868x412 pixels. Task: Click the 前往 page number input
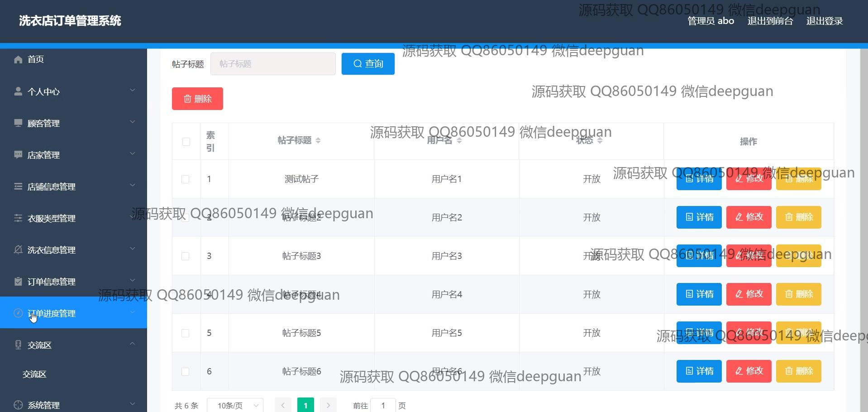coord(383,405)
